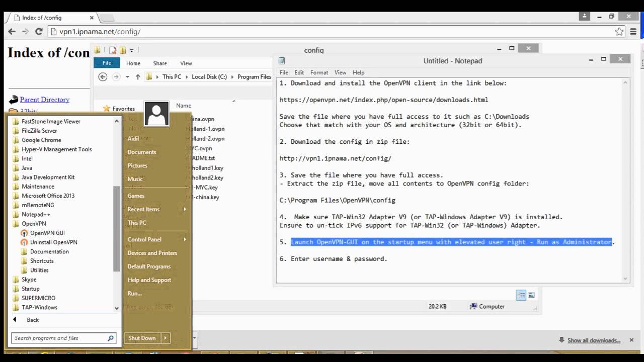
Task: Open the Skype program folder
Action: coord(29,280)
